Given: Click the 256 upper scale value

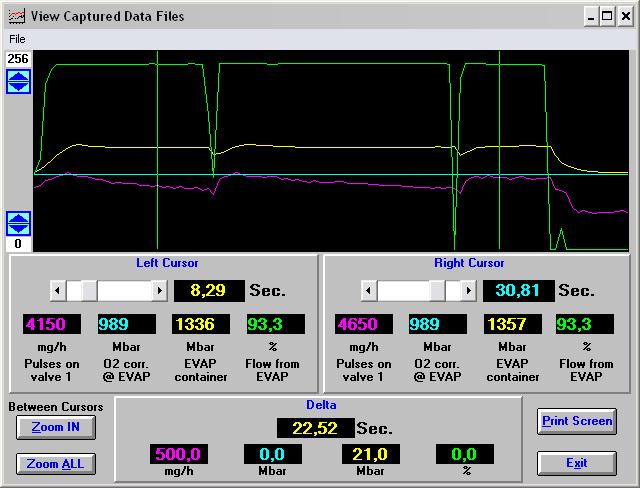Looking at the screenshot, I should click(18, 59).
